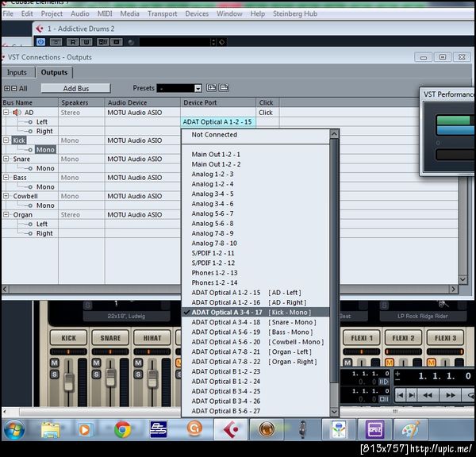Screen dimensions: 476x457
Task: Open the Transport menu
Action: [x=162, y=13]
